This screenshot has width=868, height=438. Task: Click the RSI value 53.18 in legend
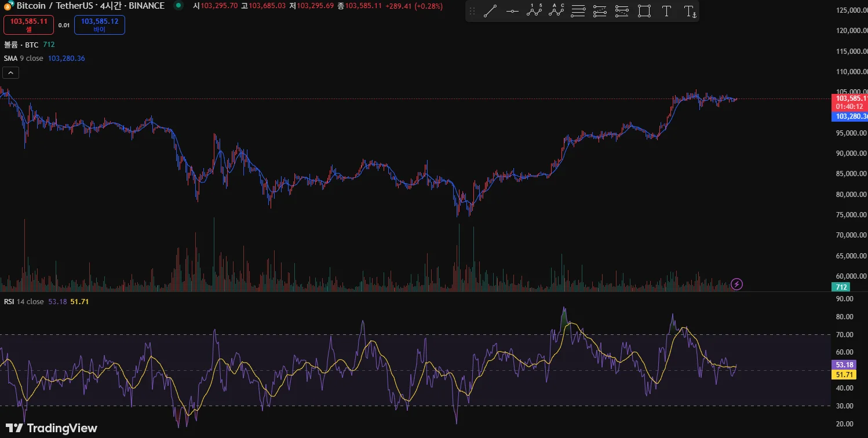coord(58,302)
